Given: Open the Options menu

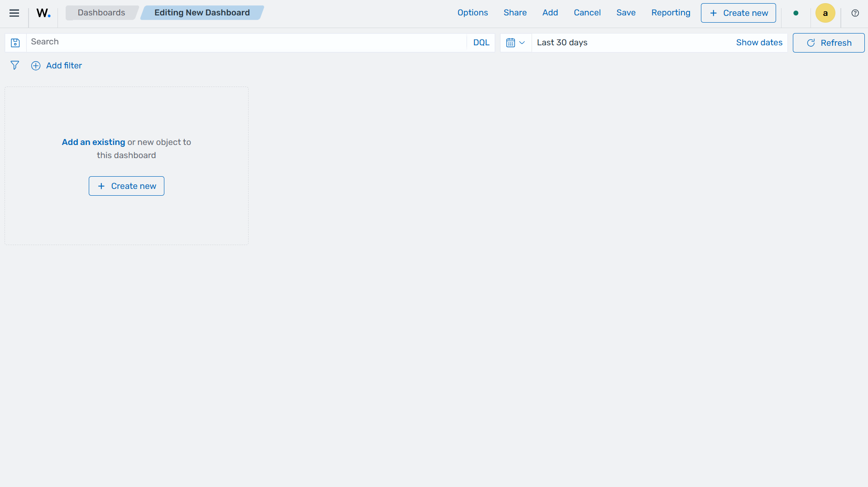Looking at the screenshot, I should pos(472,13).
